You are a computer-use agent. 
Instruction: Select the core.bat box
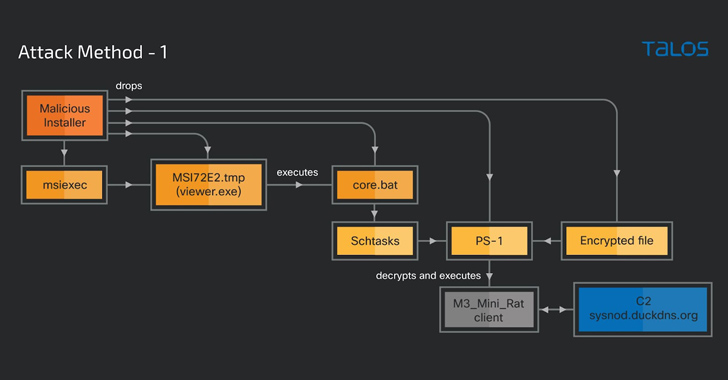click(375, 185)
